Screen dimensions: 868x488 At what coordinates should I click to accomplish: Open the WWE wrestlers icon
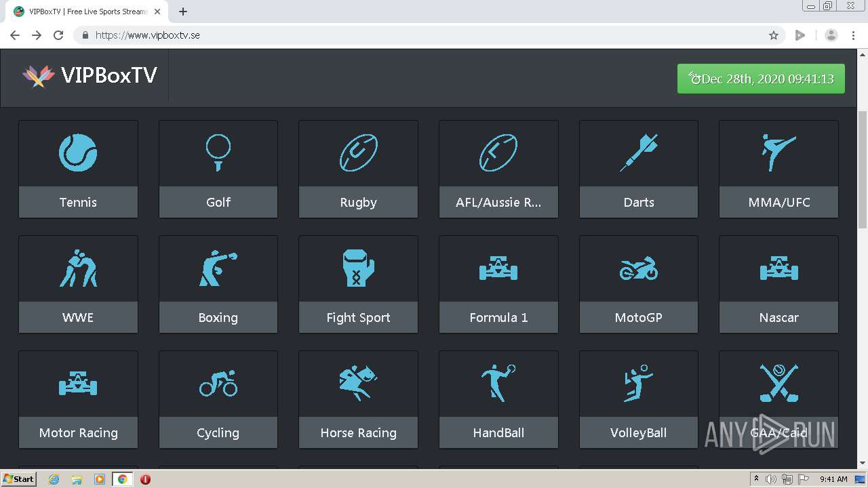click(x=78, y=268)
